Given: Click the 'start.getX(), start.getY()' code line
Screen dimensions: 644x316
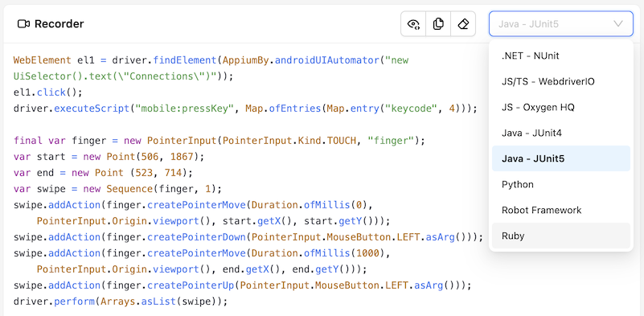Looking at the screenshot, I should (x=213, y=221).
